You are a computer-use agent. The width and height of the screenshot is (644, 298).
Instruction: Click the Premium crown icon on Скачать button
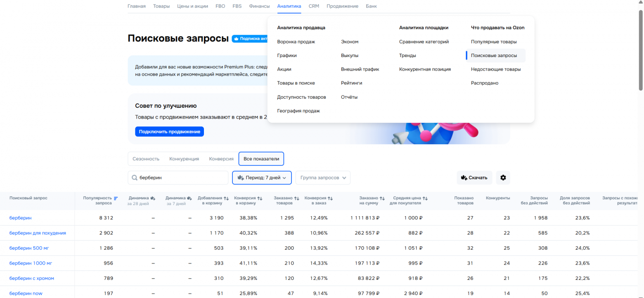[464, 177]
